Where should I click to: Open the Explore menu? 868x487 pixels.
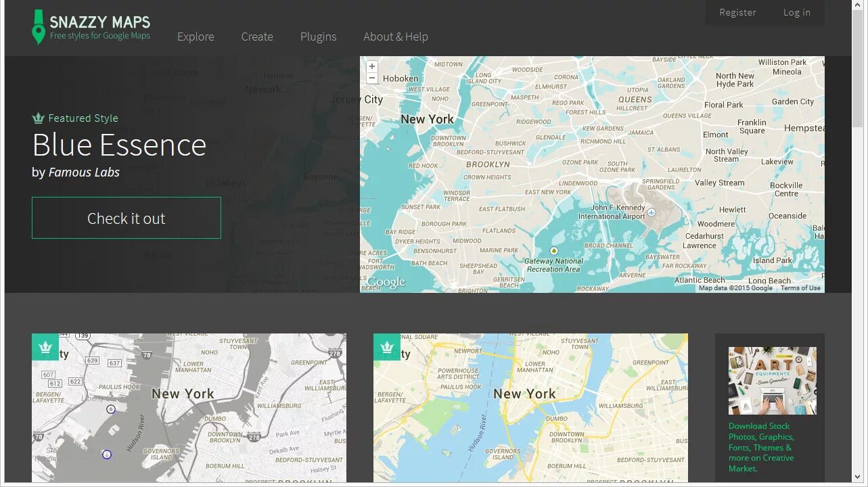click(x=196, y=37)
